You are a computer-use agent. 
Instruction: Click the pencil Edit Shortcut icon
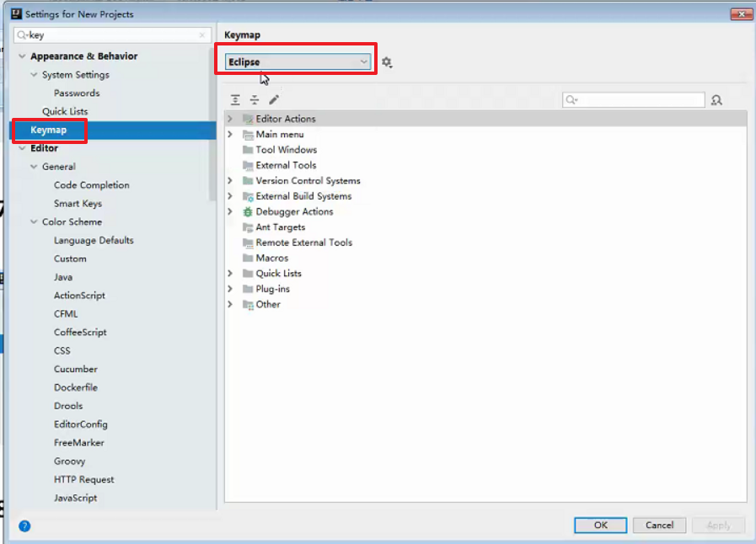click(x=274, y=99)
